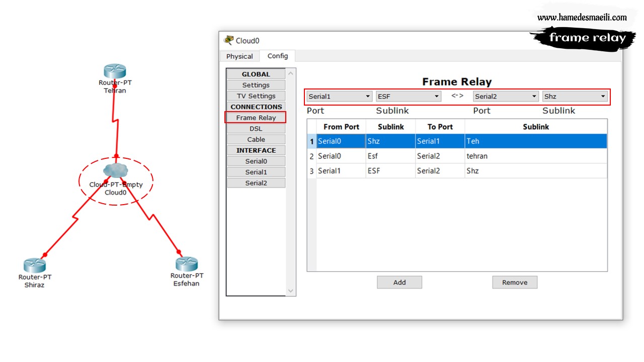Select the tehran sublink cell
The width and height of the screenshot is (644, 362).
[536, 156]
